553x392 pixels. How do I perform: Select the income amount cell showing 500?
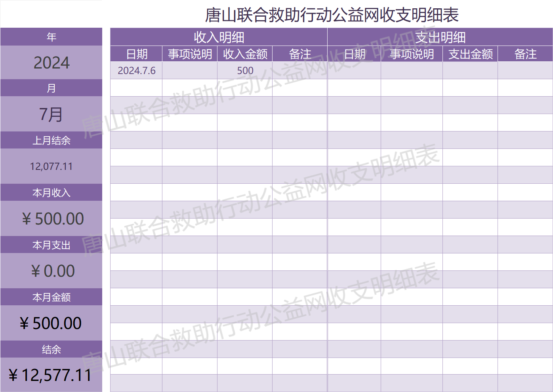click(x=245, y=70)
